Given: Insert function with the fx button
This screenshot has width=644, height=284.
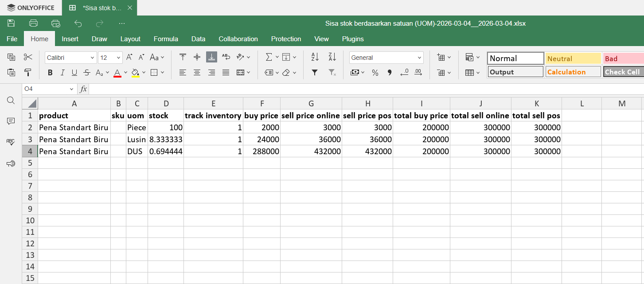Looking at the screenshot, I should click(x=83, y=89).
